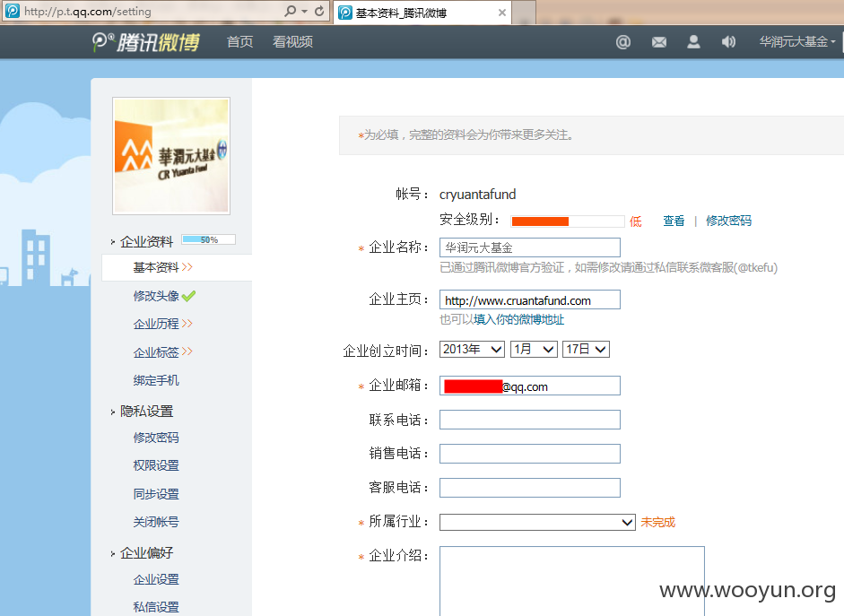The height and width of the screenshot is (616, 844).
Task: Open the 所属行业 industry dropdown
Action: click(537, 522)
